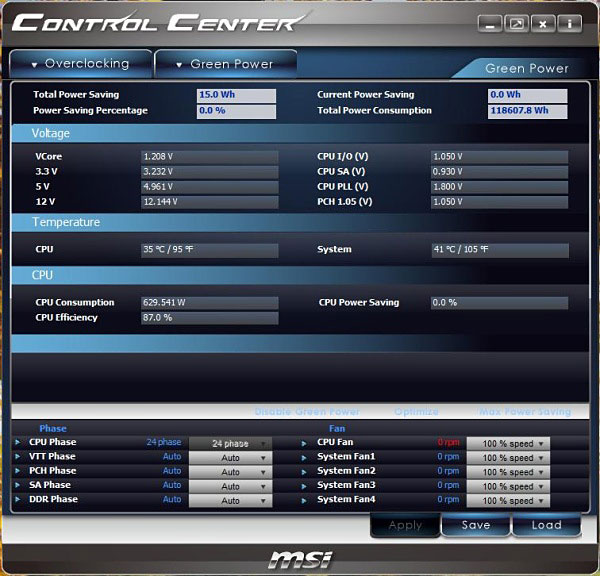This screenshot has height=576, width=600.
Task: Click the arrow icon beside System Fan4
Action: coord(304,501)
